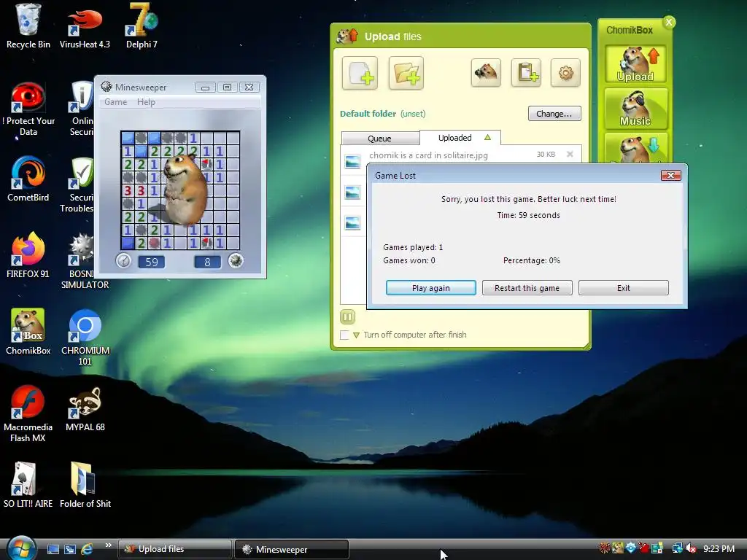Image resolution: width=747 pixels, height=560 pixels.
Task: Switch to the Queue tab
Action: [x=379, y=138]
